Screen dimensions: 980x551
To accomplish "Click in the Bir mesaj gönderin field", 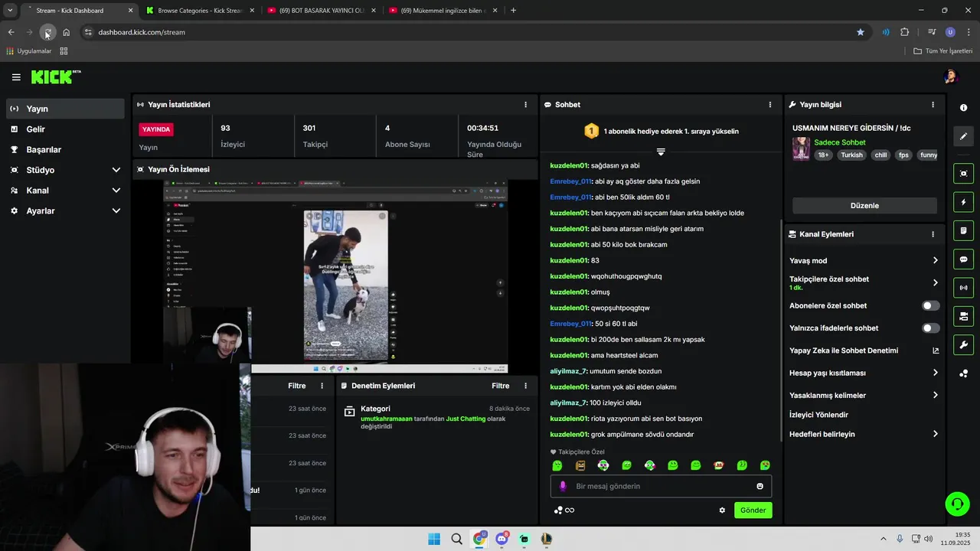I will click(661, 486).
